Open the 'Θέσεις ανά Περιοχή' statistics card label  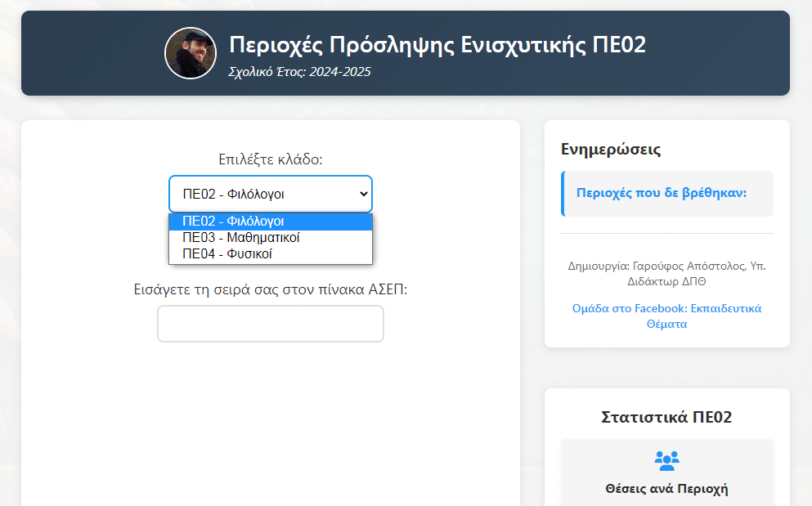[x=666, y=489]
